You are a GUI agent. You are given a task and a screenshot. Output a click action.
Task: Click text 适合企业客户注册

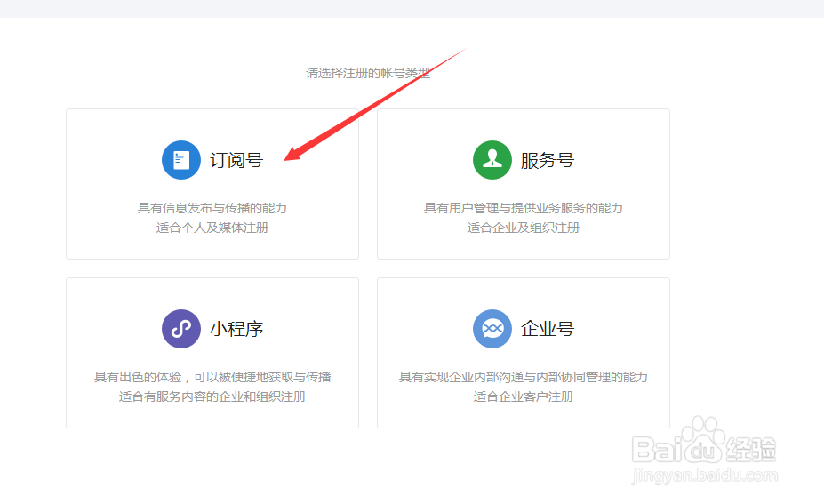[x=524, y=396]
